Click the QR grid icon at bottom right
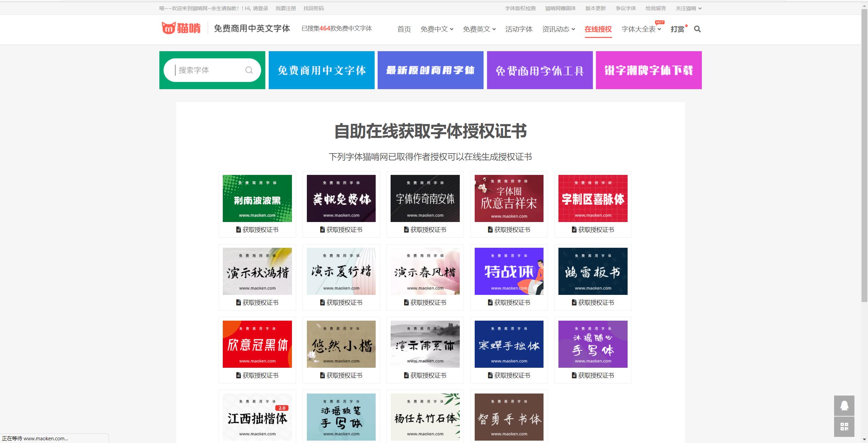The width and height of the screenshot is (868, 443). (x=844, y=427)
